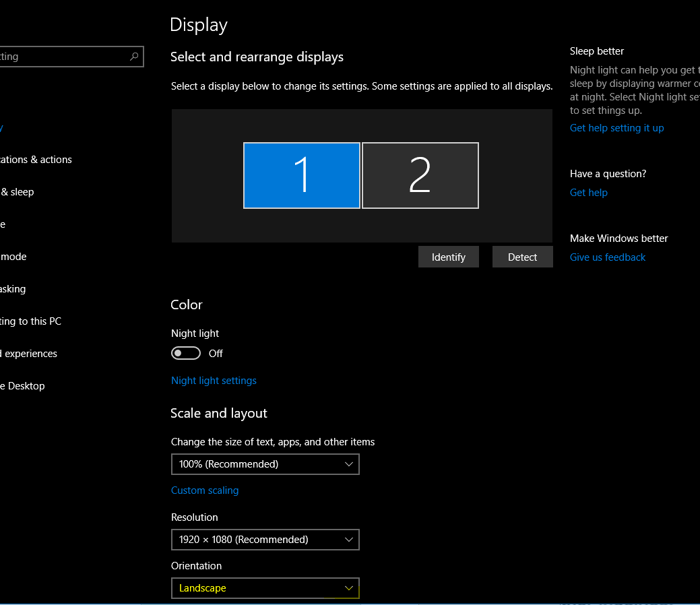This screenshot has height=605, width=700.
Task: Select Projecting to this PC in sidebar
Action: [x=30, y=321]
